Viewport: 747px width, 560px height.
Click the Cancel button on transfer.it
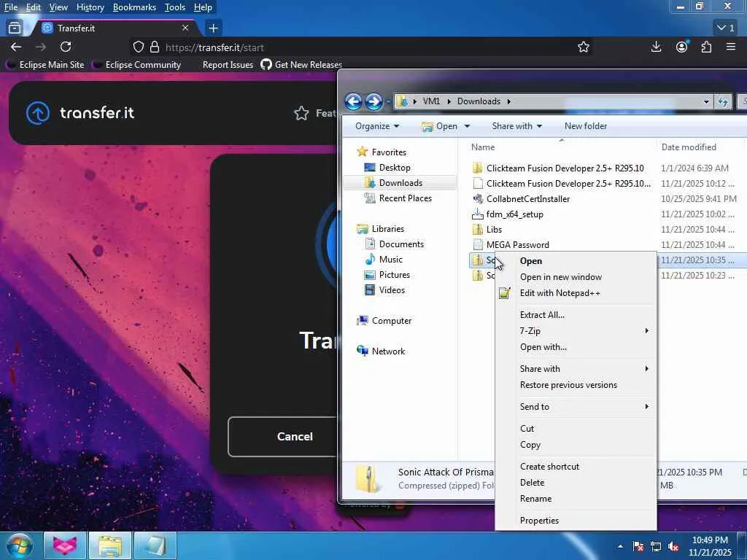(x=295, y=437)
